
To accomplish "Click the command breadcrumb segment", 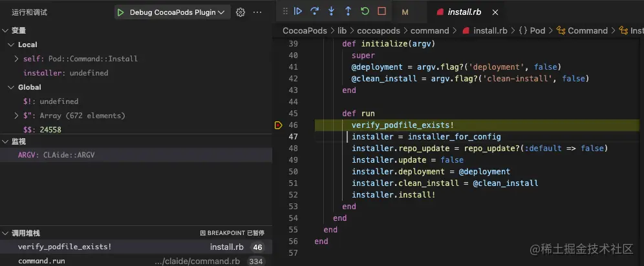I will [x=429, y=31].
